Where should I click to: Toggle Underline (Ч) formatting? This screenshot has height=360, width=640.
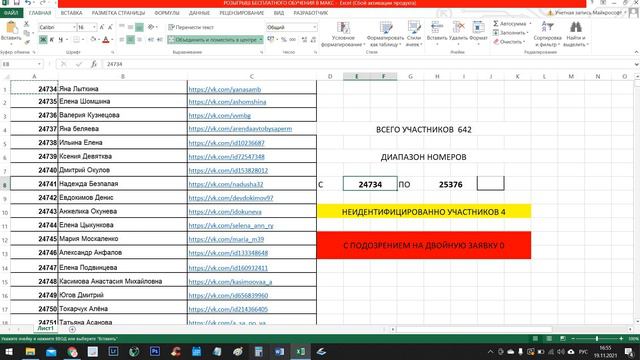(x=61, y=40)
